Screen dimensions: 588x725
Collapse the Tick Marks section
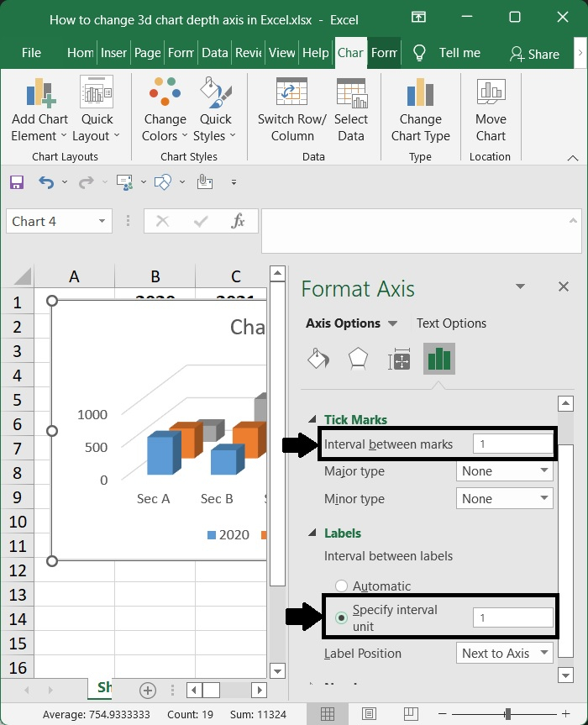point(312,419)
